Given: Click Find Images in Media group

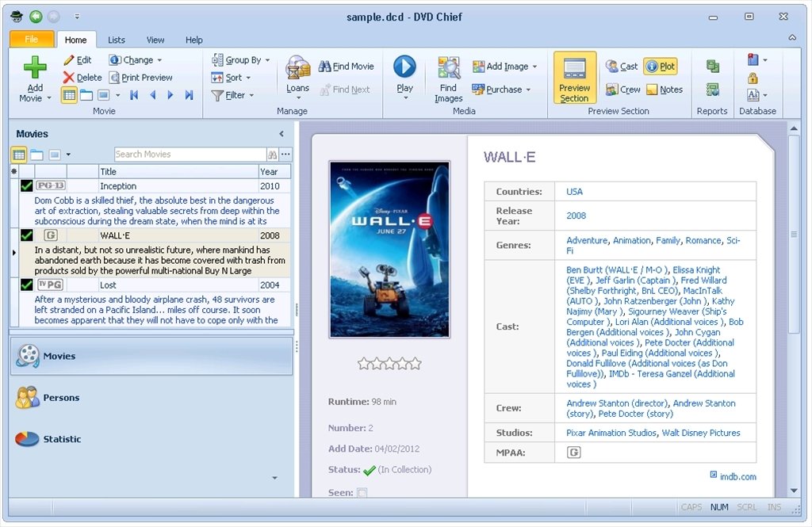Looking at the screenshot, I should coord(449,79).
